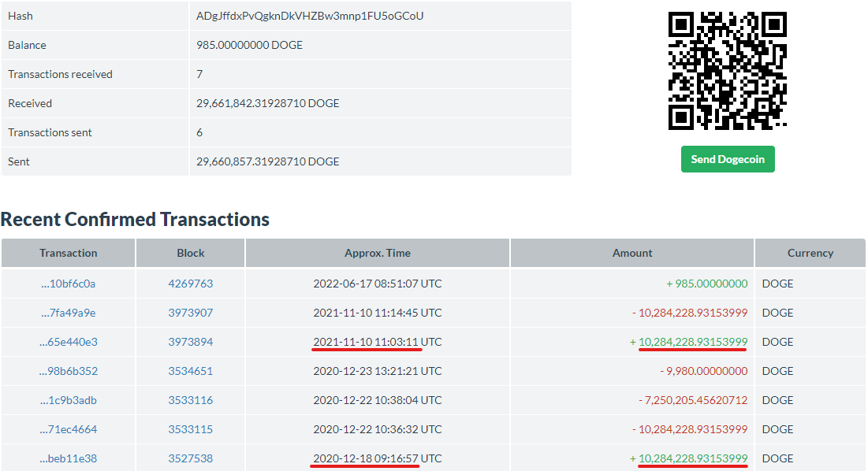Click the Block column header
Viewport: 868px width, 471px height.
(x=191, y=253)
